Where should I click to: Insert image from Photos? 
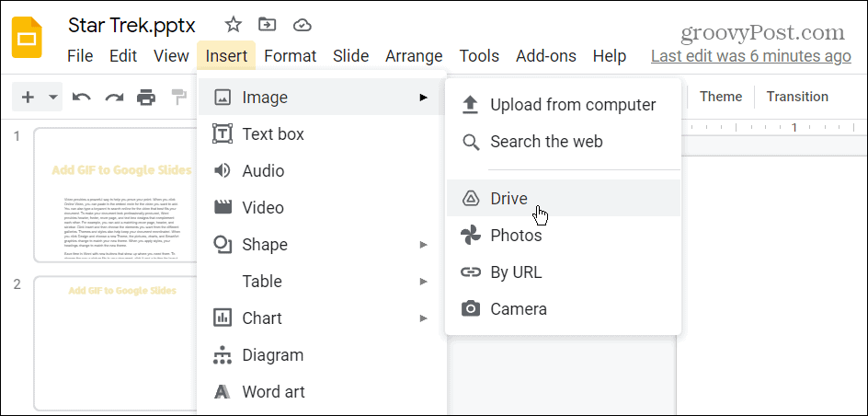click(x=563, y=236)
